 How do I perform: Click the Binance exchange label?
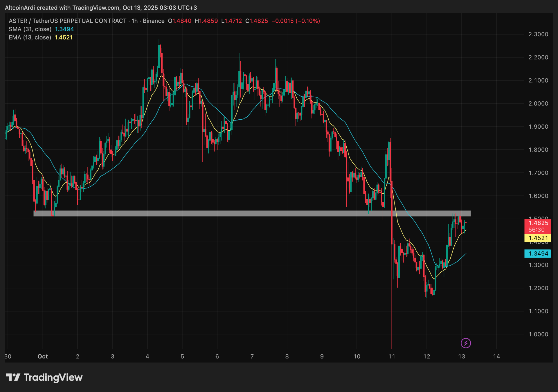pyautogui.click(x=154, y=21)
